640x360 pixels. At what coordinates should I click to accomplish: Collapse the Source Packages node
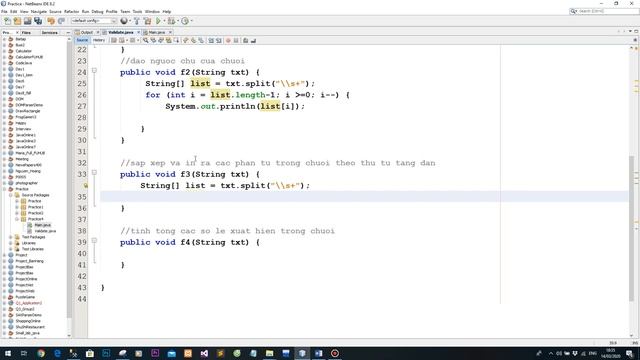(11, 195)
